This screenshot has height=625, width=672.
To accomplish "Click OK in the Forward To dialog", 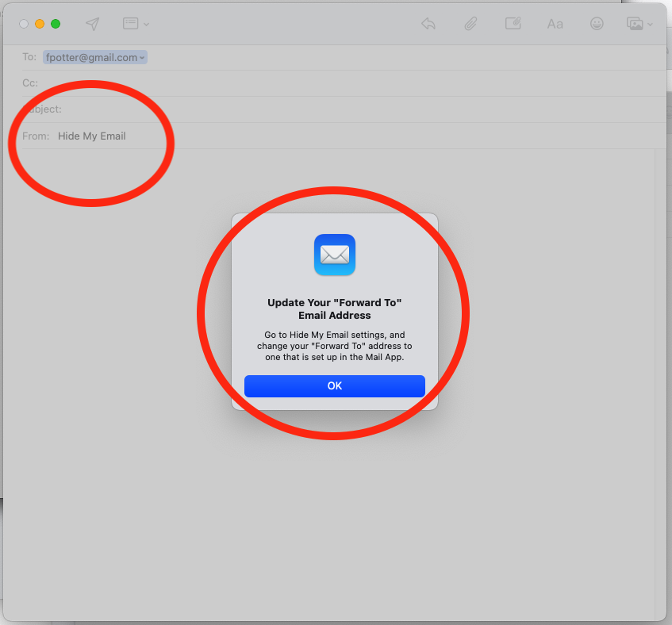I will 335,386.
